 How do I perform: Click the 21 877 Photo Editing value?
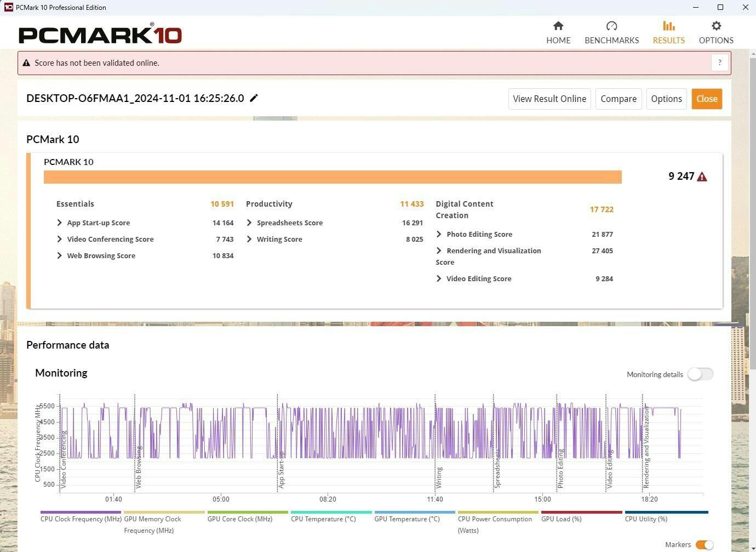point(602,234)
